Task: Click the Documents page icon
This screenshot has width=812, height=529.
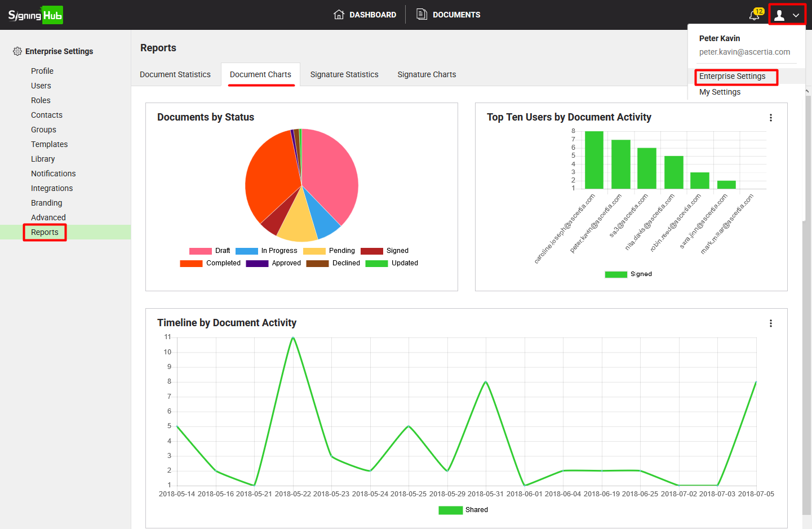Action: click(x=421, y=15)
